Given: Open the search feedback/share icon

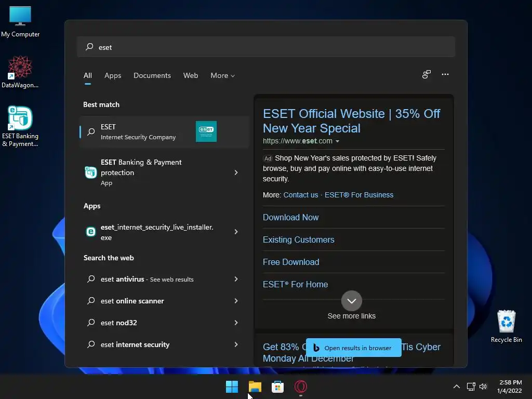Looking at the screenshot, I should [427, 74].
